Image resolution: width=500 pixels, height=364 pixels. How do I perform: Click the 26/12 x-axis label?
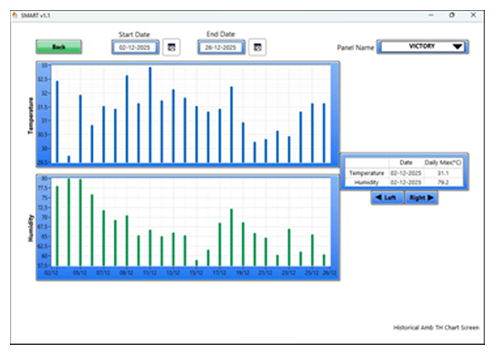330,273
